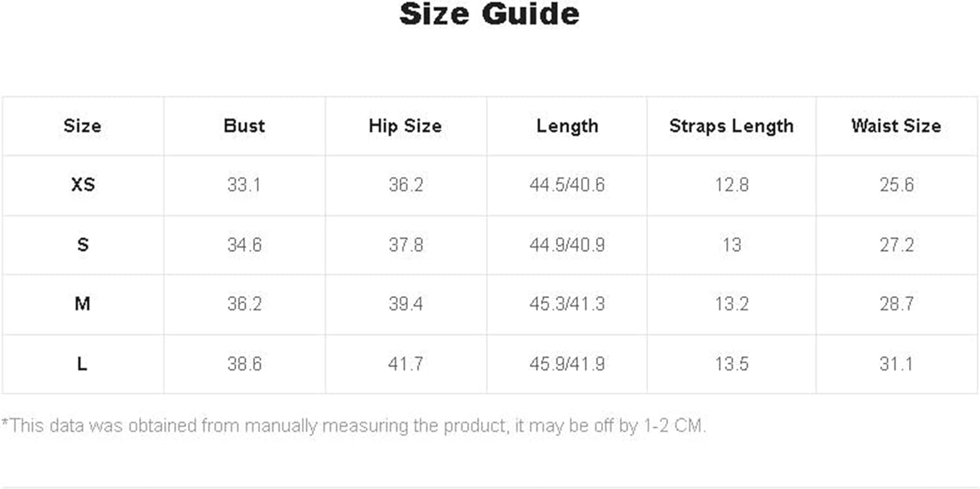The width and height of the screenshot is (980, 489).
Task: Click the Hip Size column header
Action: 405,126
